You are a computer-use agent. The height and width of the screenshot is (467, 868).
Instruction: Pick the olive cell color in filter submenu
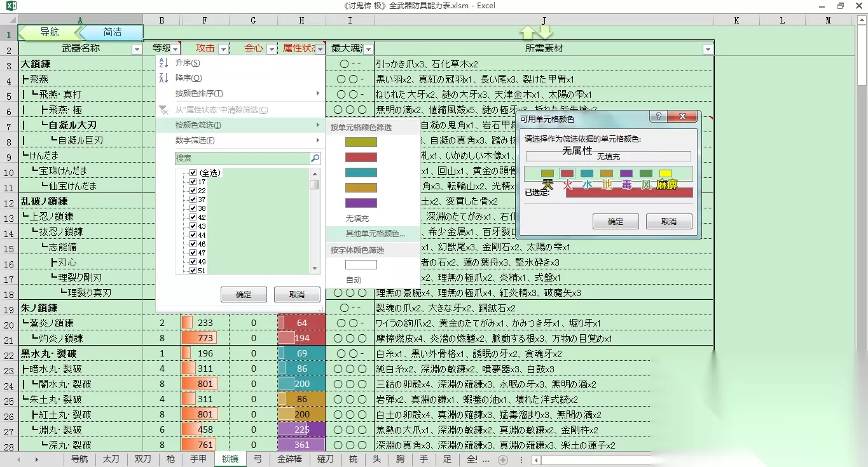click(x=361, y=142)
